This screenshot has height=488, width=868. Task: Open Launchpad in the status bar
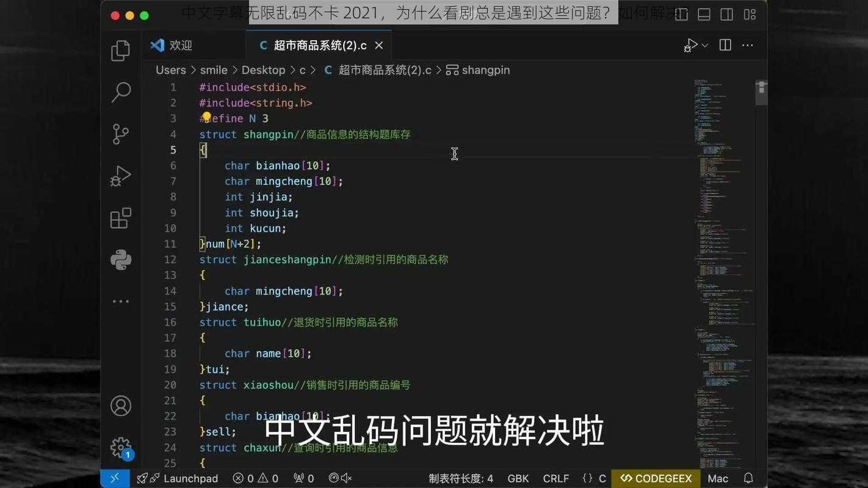(x=178, y=478)
